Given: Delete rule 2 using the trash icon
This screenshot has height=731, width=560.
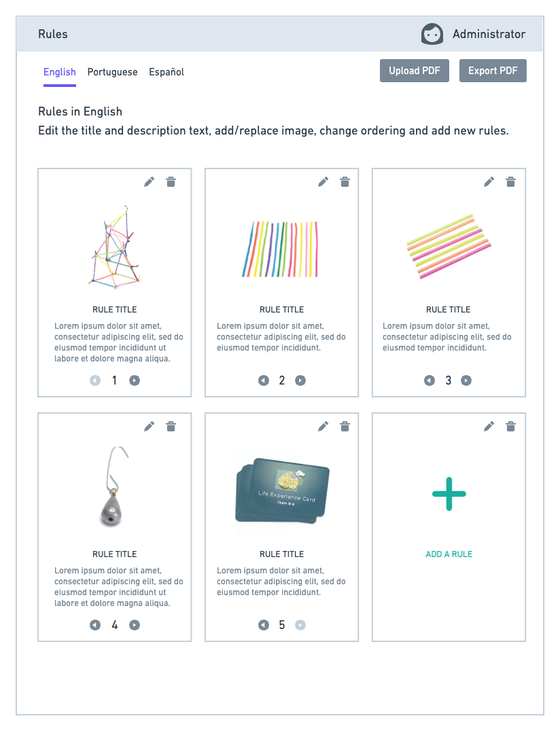Looking at the screenshot, I should pos(345,182).
